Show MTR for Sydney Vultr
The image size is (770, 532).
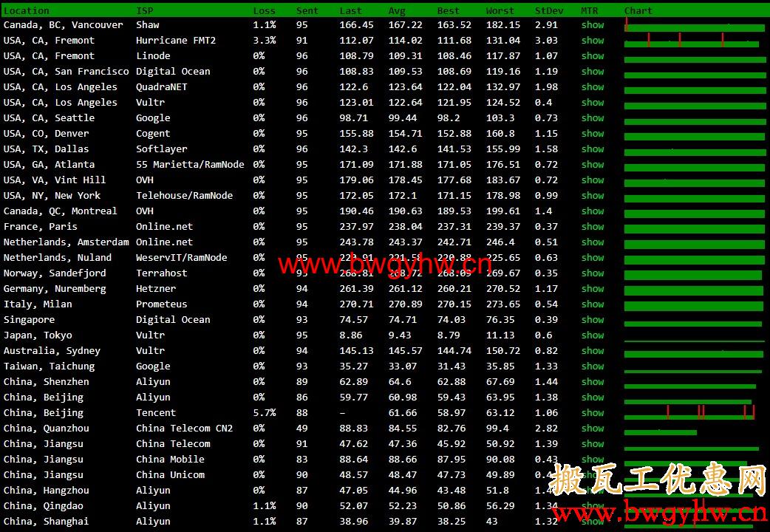pos(593,350)
